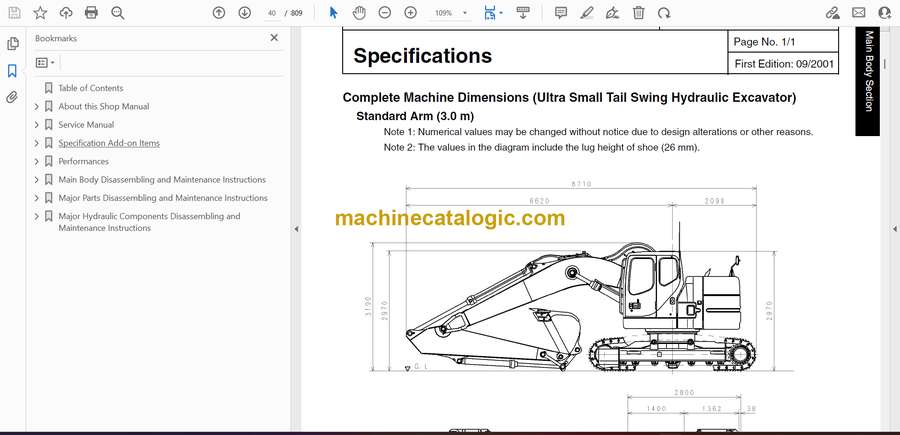Viewport: 900px width, 435px height.
Task: Open the zoom level 109% dropdown
Action: tap(450, 13)
